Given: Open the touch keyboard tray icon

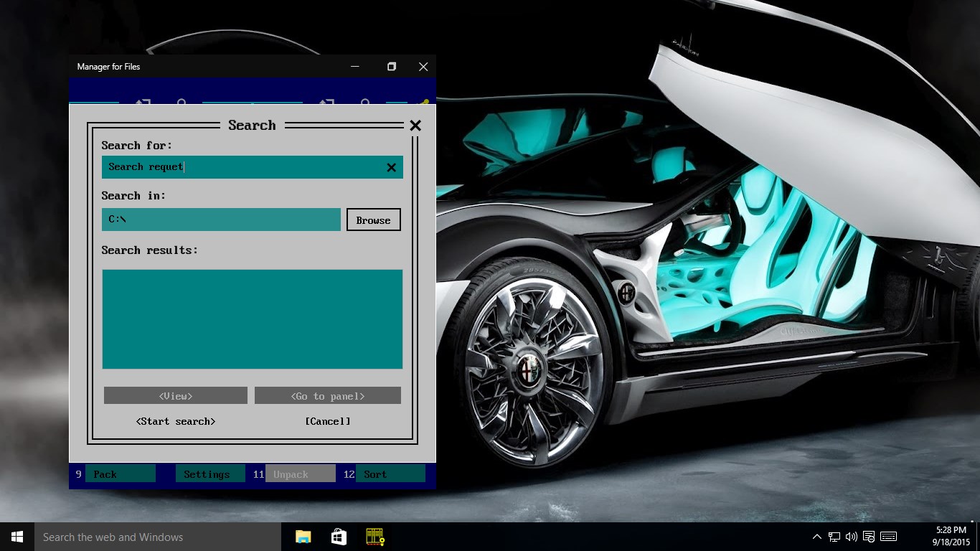Looking at the screenshot, I should [x=888, y=537].
